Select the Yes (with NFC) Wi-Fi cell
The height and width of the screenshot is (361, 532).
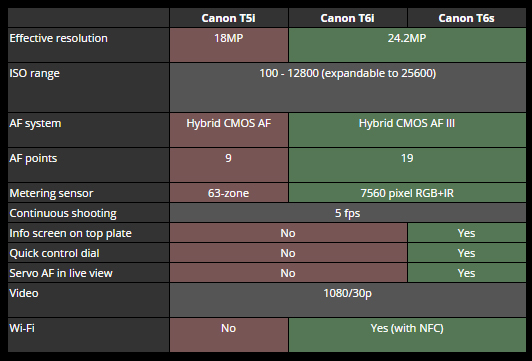click(407, 335)
